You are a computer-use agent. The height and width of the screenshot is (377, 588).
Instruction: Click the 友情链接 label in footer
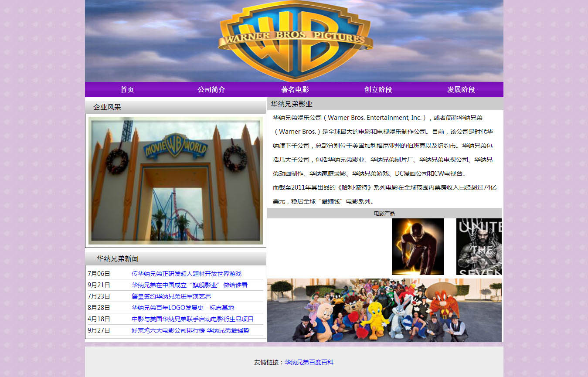[269, 362]
